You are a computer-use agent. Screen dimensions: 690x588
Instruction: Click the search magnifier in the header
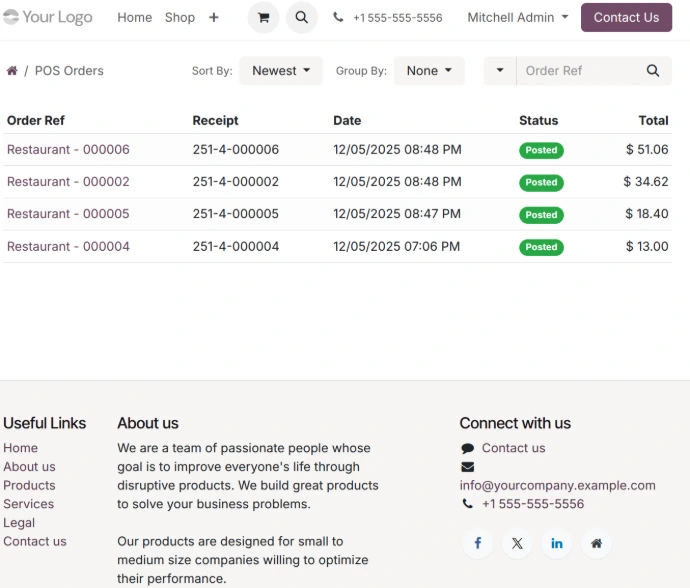coord(301,18)
